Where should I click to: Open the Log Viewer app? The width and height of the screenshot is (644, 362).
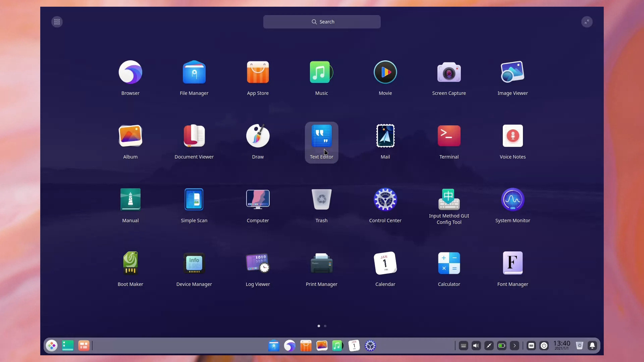tap(258, 263)
